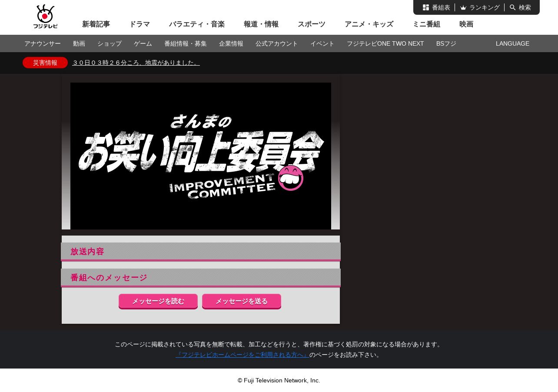
Task: Click ランキング text link
Action: click(485, 7)
